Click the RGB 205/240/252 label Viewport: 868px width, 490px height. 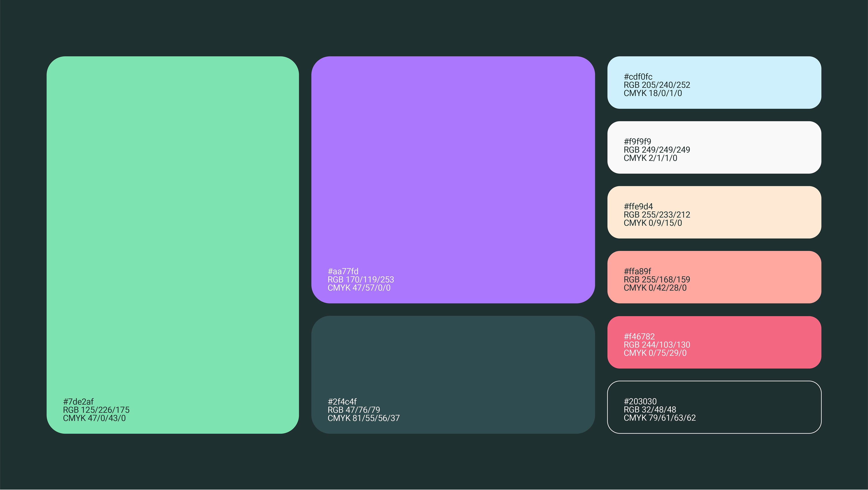tap(656, 85)
